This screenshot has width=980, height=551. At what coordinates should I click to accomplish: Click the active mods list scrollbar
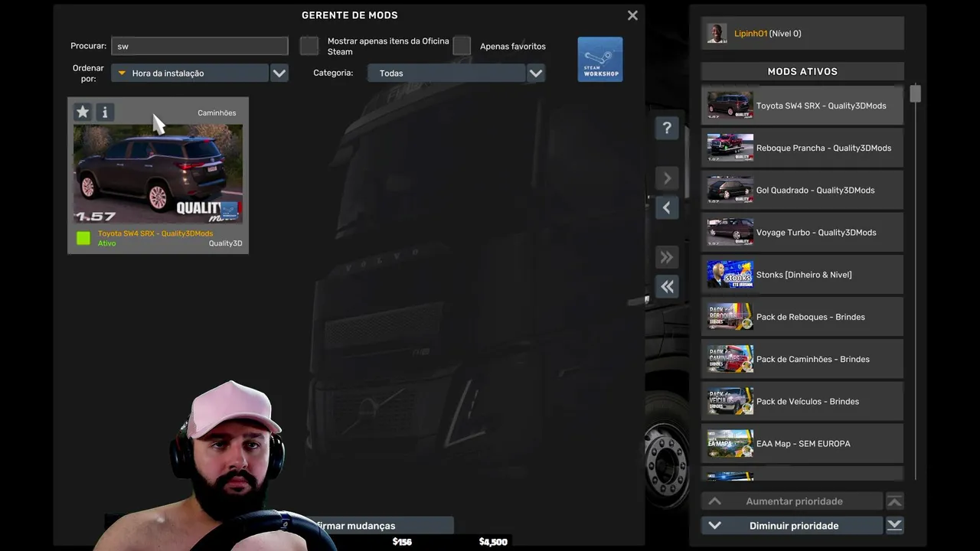(x=915, y=93)
